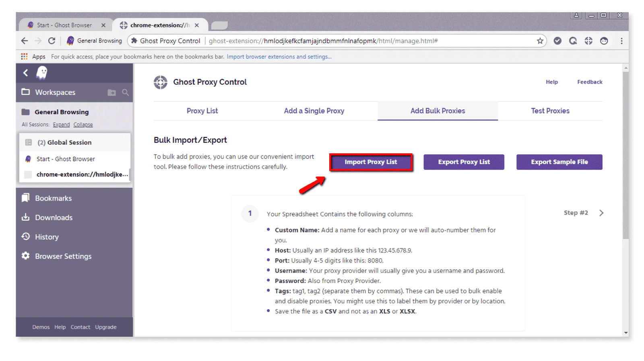Image resolution: width=644 pixels, height=361 pixels.
Task: Open the browser three-dot menu
Action: [x=621, y=41]
